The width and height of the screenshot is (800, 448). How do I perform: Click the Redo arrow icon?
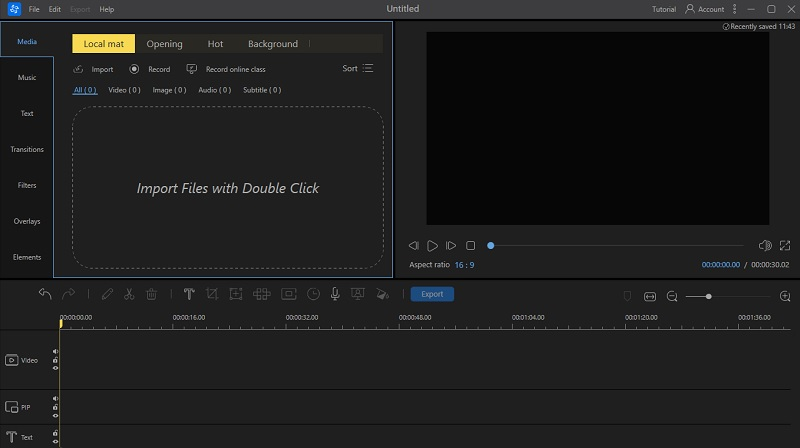pyautogui.click(x=68, y=294)
